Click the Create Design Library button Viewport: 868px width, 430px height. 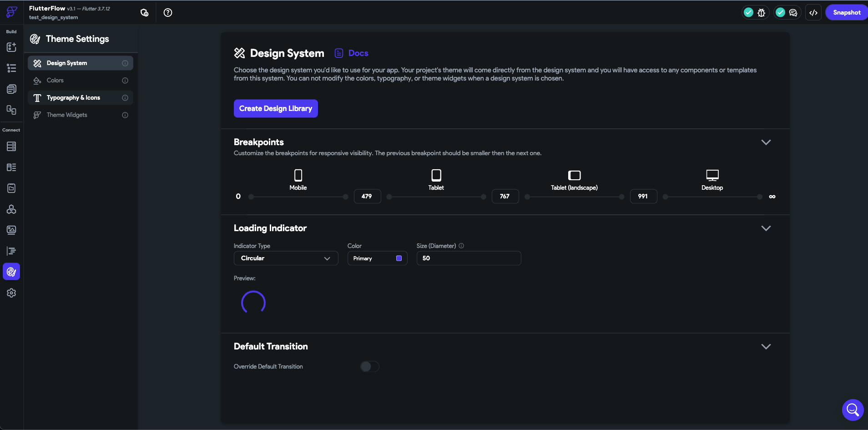[x=275, y=108]
